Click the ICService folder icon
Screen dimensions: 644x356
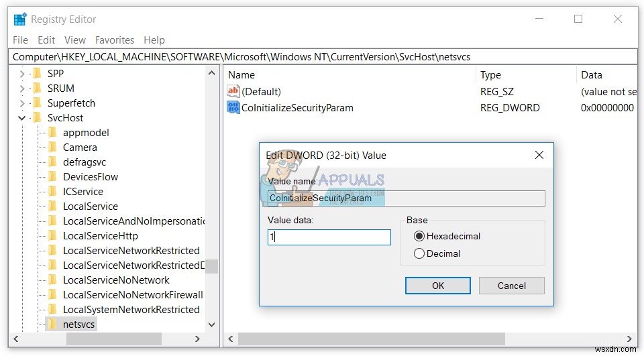52,192
